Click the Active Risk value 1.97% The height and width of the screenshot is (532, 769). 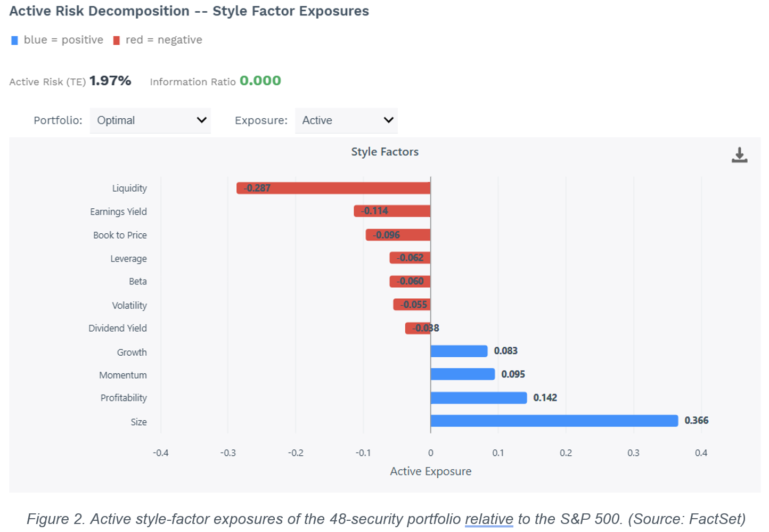pos(110,80)
